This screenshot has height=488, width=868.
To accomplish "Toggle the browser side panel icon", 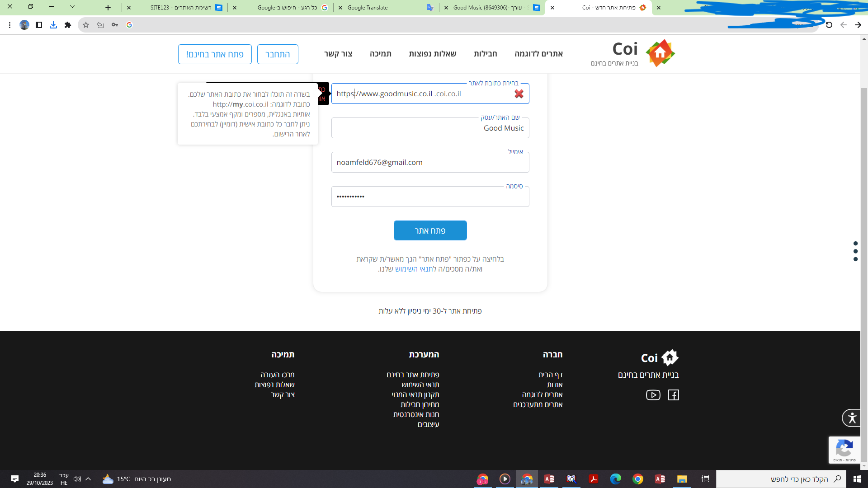I will (x=39, y=25).
